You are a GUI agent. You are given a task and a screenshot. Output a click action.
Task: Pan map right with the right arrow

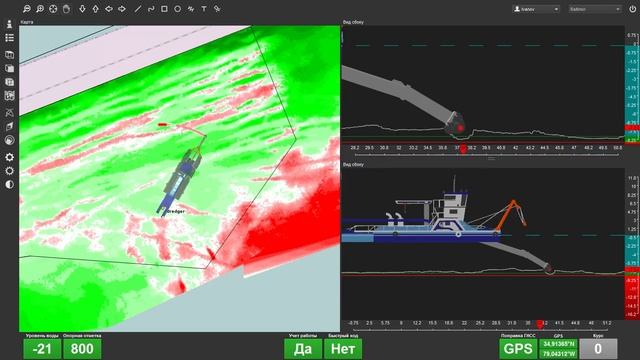(122, 9)
